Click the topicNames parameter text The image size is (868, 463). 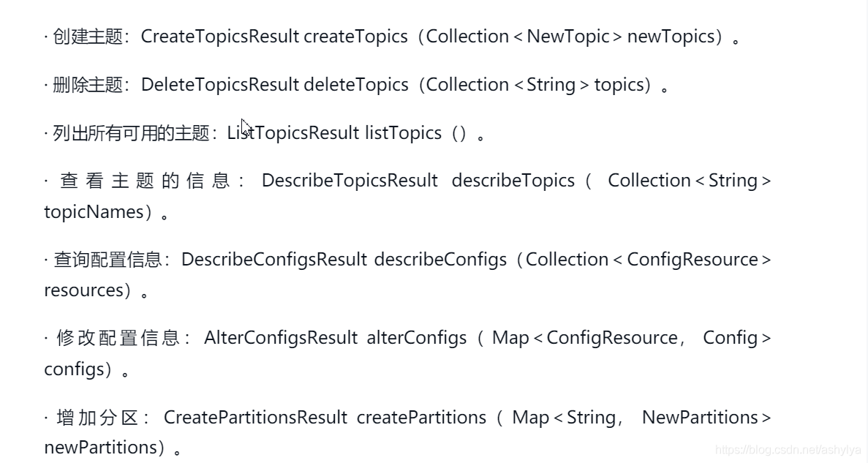(94, 212)
